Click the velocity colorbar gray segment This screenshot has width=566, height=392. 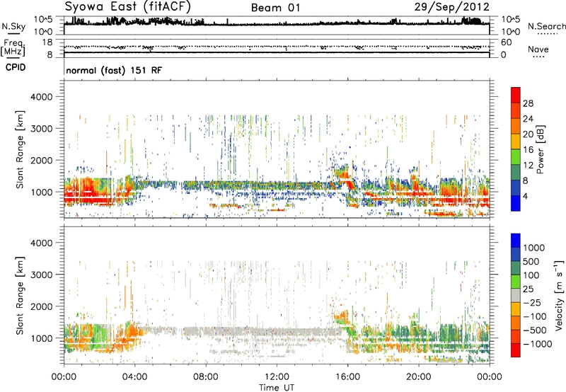point(516,296)
